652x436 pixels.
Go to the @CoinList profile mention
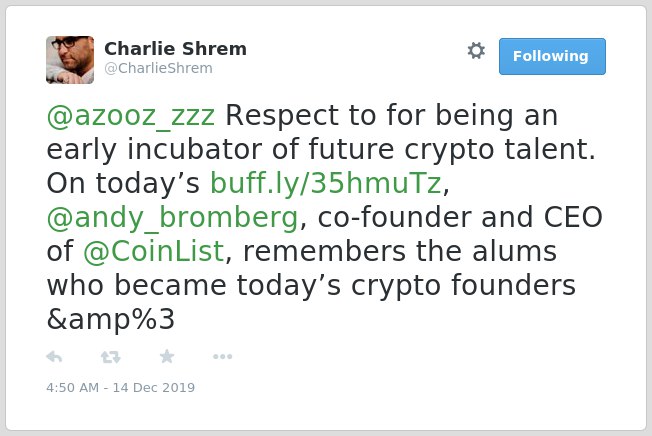click(x=154, y=251)
